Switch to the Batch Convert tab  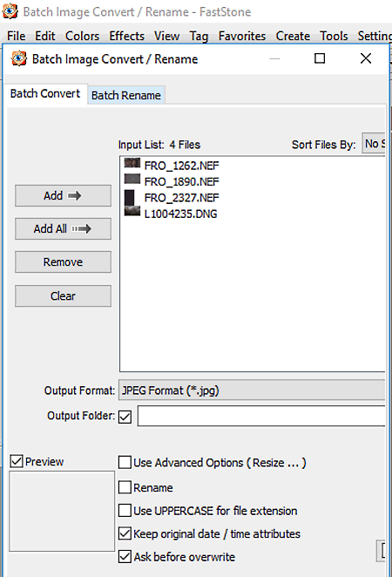tap(45, 94)
